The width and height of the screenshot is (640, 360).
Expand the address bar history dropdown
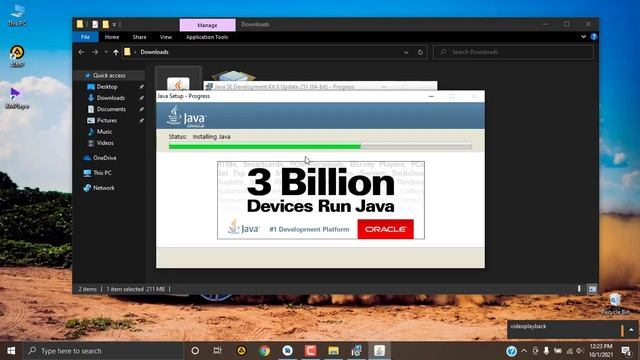pyautogui.click(x=406, y=52)
